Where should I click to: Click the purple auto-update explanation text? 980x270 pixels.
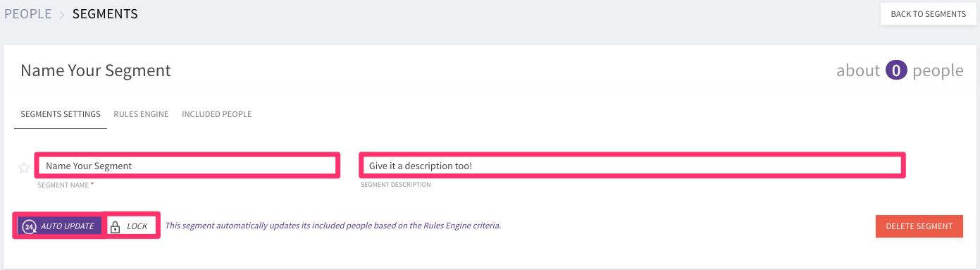click(x=333, y=226)
